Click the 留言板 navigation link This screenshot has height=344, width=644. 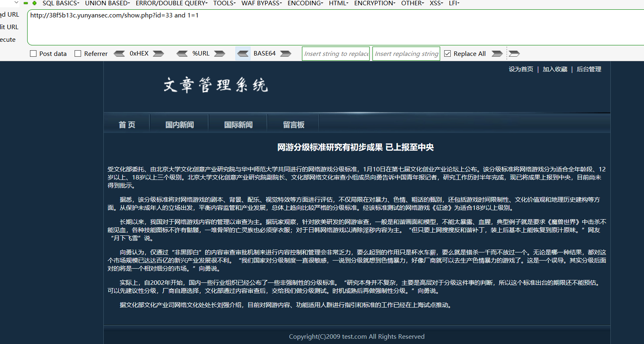293,125
